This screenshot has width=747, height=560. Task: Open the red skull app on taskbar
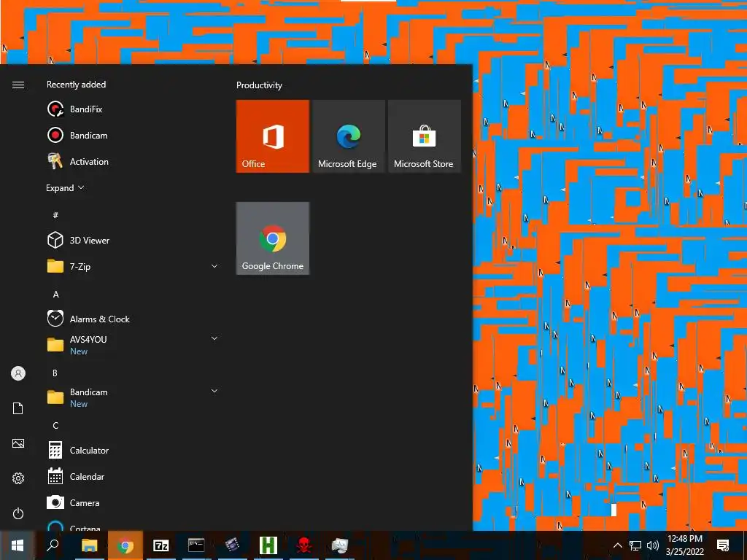[304, 545]
